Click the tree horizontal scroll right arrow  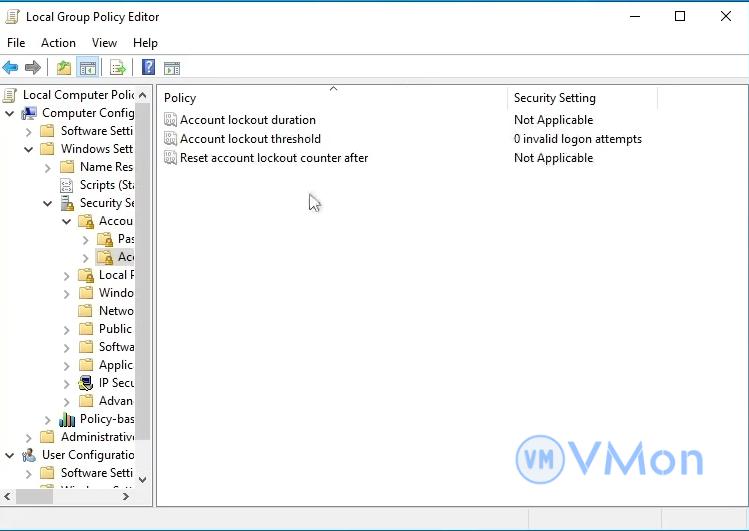126,497
